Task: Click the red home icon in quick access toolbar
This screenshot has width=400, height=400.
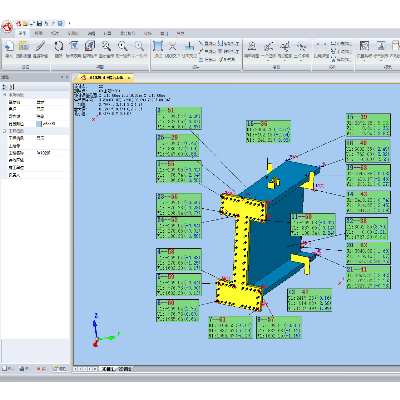Action: [19, 23]
